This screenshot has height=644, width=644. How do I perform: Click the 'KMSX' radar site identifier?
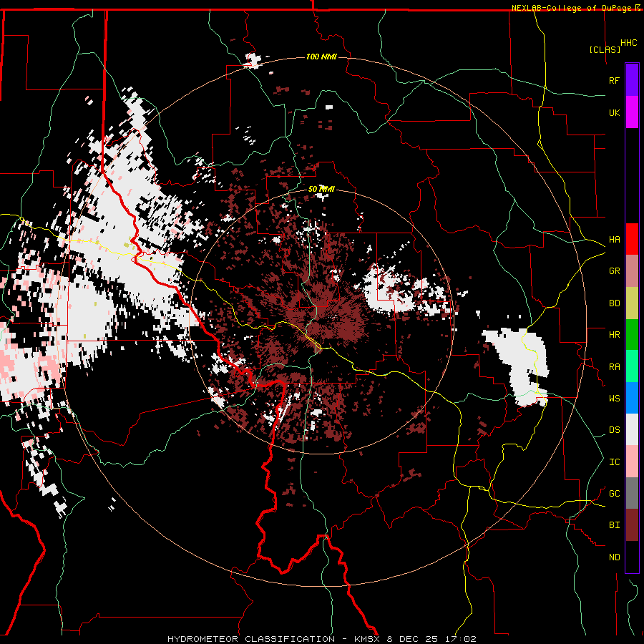367,639
